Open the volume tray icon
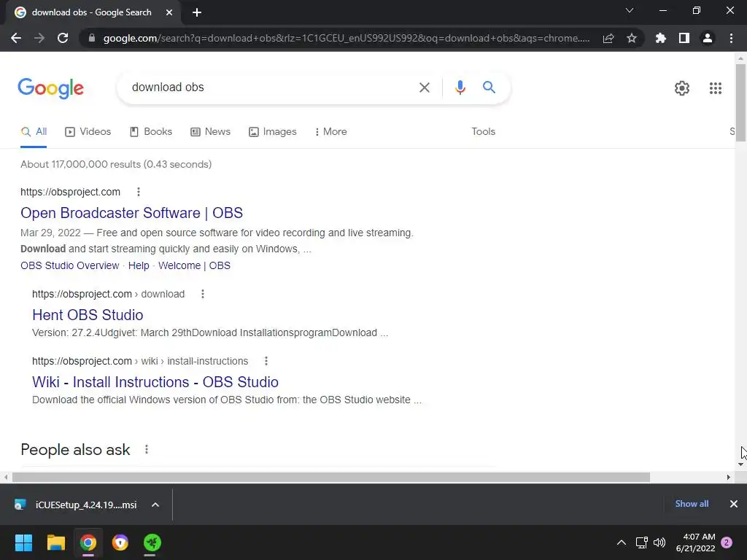Screen dimensions: 747x560 click(659, 542)
